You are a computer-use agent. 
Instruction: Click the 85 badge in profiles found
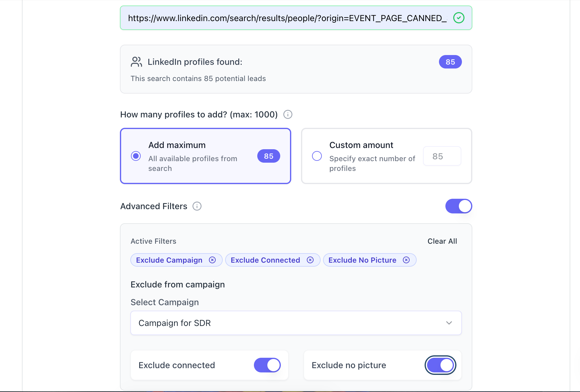tap(450, 62)
